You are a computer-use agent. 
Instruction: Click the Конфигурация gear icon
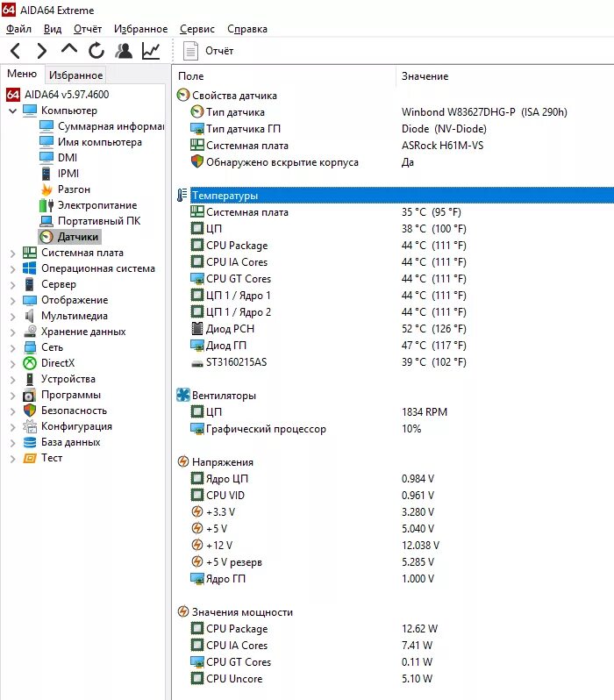[30, 426]
